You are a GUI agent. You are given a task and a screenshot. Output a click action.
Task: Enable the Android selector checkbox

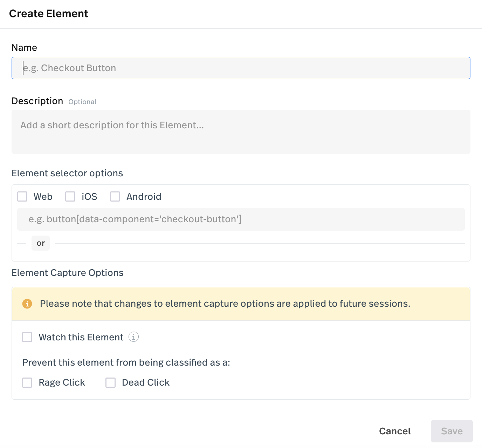click(x=115, y=197)
